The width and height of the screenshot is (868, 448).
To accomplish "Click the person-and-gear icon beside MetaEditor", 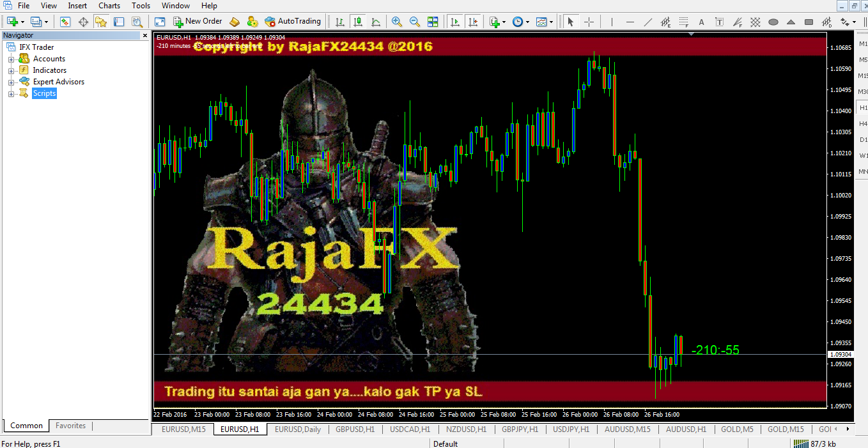I will pos(252,22).
